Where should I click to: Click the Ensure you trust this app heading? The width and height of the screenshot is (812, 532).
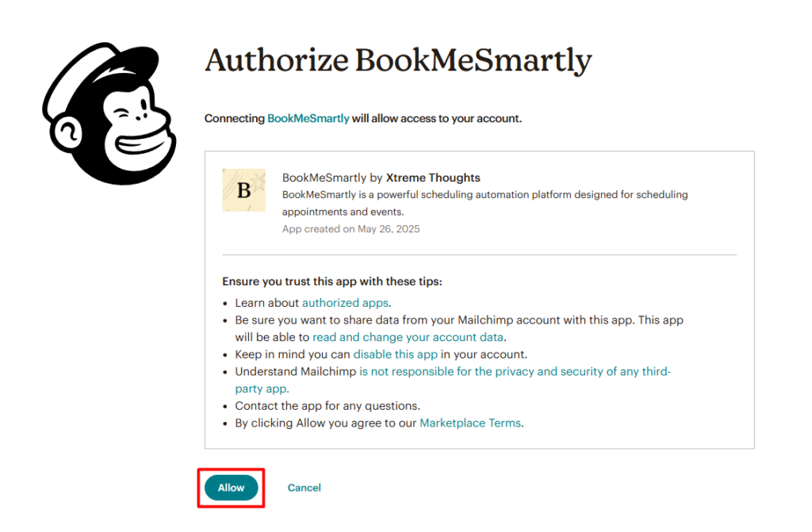point(332,281)
